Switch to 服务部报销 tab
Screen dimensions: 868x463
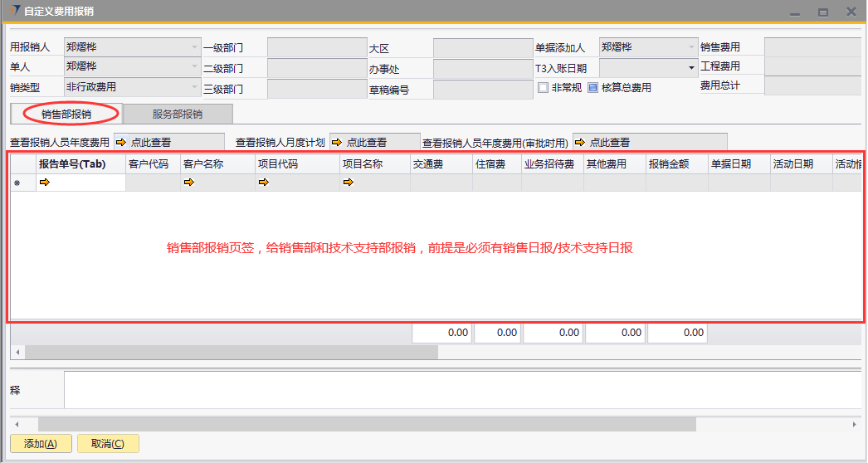177,114
